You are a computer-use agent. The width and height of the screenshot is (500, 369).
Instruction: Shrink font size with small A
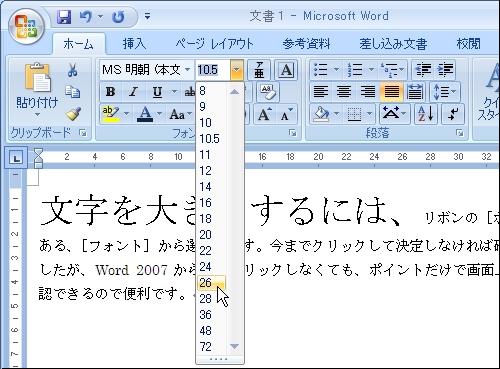(x=286, y=114)
